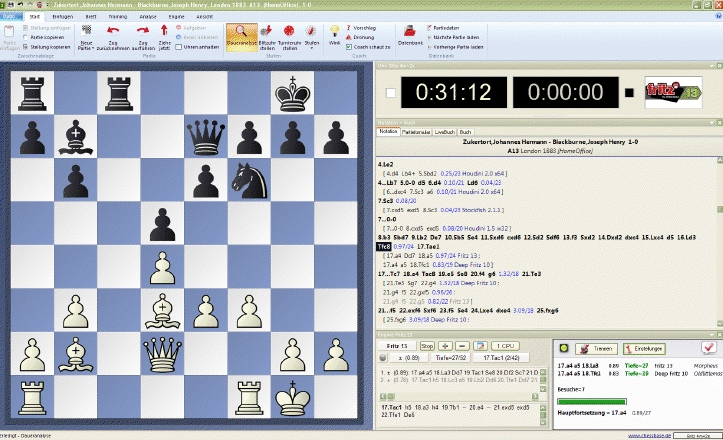Click Ziehe jetzt up-arrow icon
This screenshot has height=440, width=723.
(164, 30)
